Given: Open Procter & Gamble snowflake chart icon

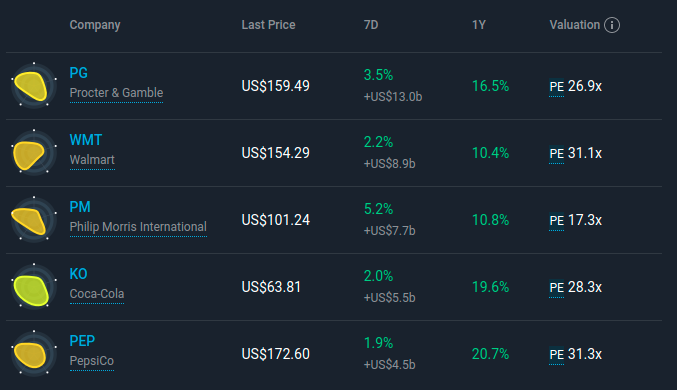Looking at the screenshot, I should pyautogui.click(x=34, y=86).
